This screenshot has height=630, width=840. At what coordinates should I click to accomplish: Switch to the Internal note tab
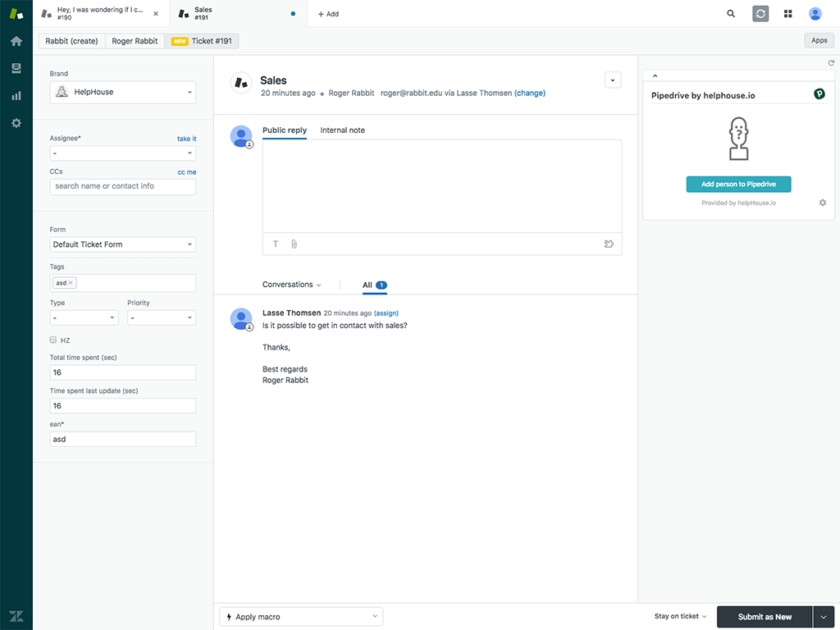coord(342,130)
